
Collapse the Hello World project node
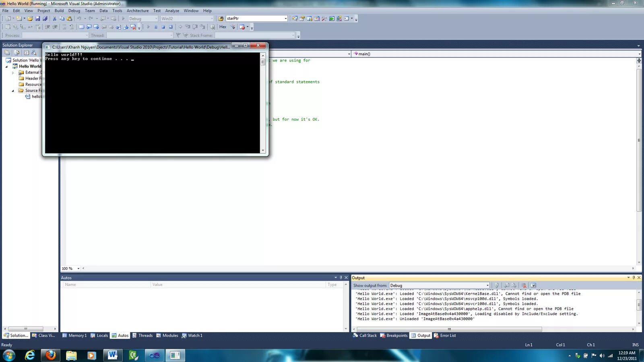point(6,67)
